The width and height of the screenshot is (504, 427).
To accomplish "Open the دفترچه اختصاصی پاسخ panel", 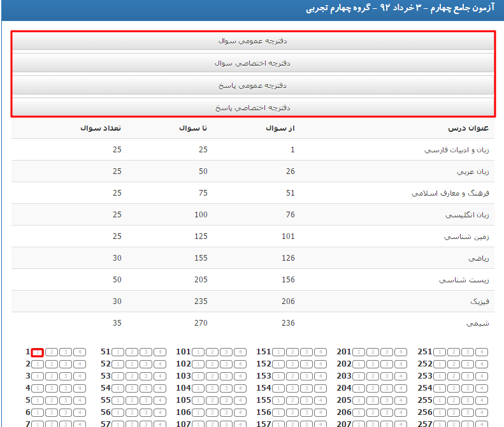I will tap(253, 108).
